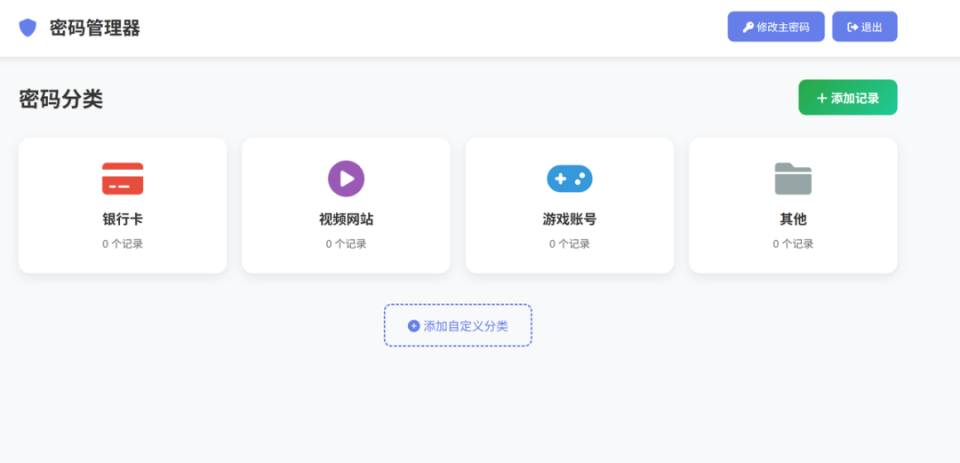Add a new record with 添加记录

pos(848,97)
